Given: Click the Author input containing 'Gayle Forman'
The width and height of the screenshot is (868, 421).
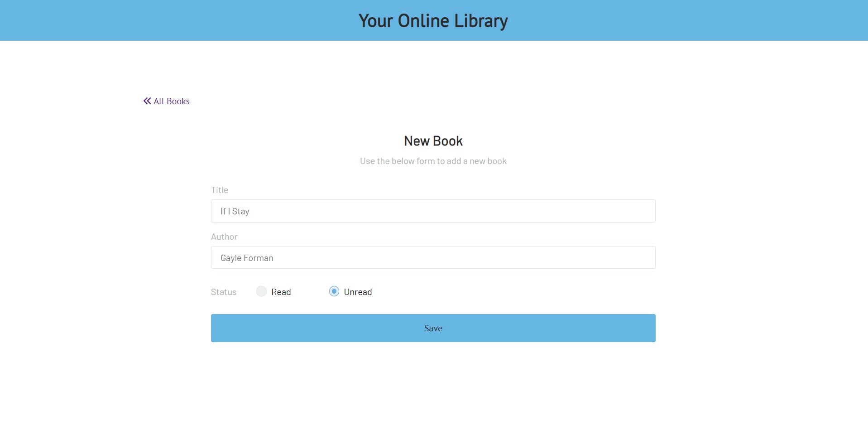Looking at the screenshot, I should pyautogui.click(x=432, y=257).
